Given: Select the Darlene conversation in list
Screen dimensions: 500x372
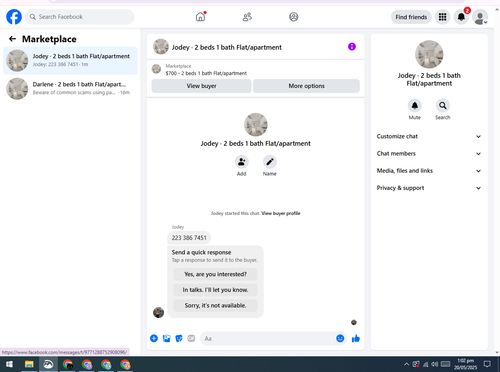Looking at the screenshot, I should pyautogui.click(x=70, y=88).
